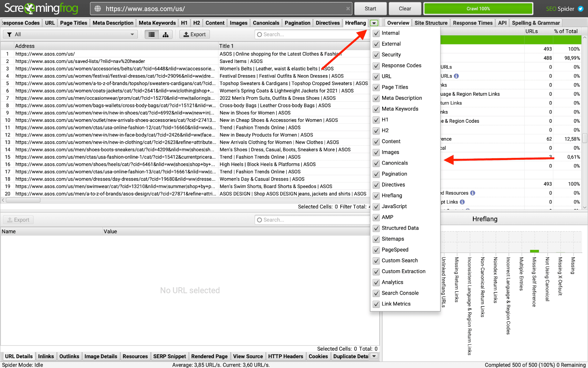Open the Directives tab
Image resolution: width=588 pixels, height=368 pixels.
tap(327, 23)
